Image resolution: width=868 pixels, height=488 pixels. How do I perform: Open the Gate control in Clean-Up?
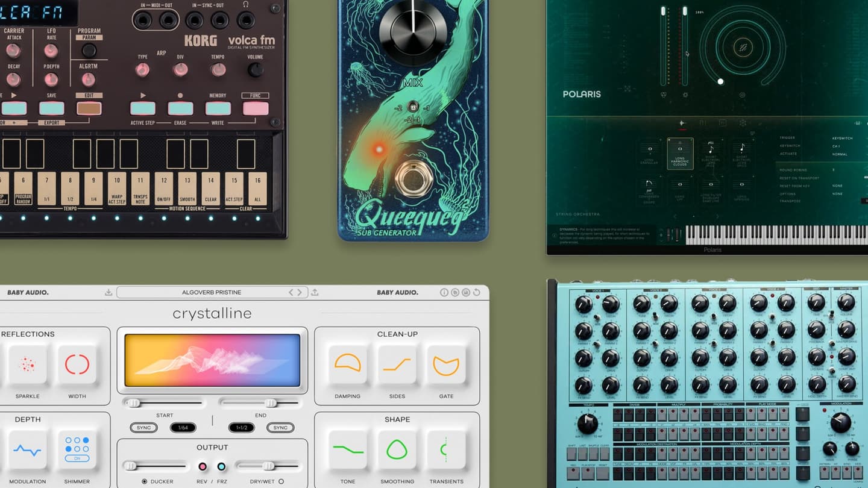(446, 364)
